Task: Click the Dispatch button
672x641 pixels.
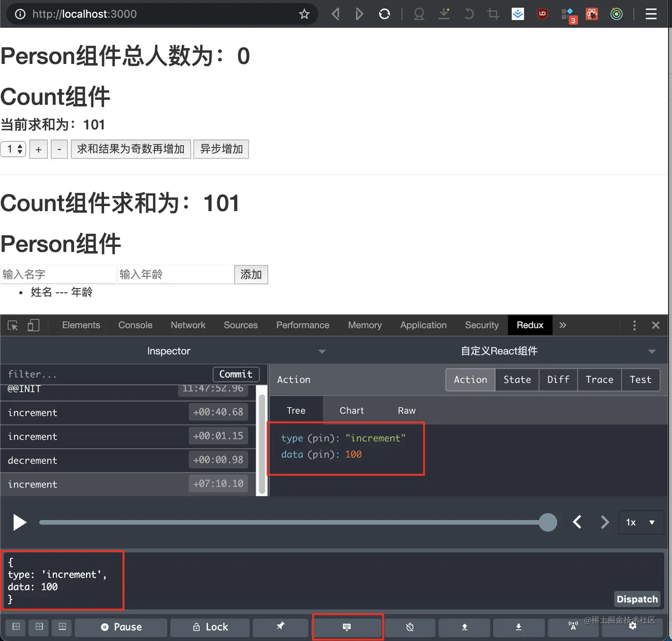Action: pos(637,599)
